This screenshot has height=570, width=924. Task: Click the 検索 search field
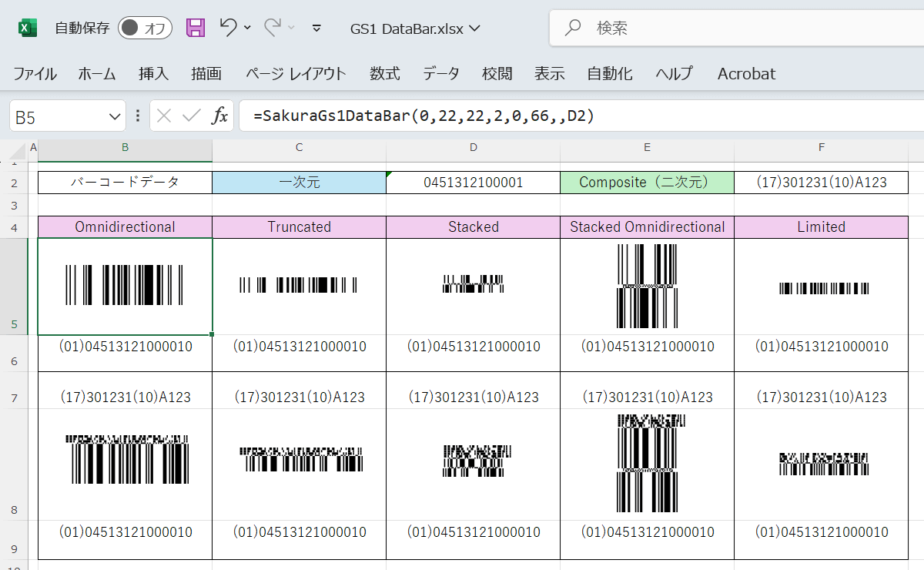pos(654,27)
